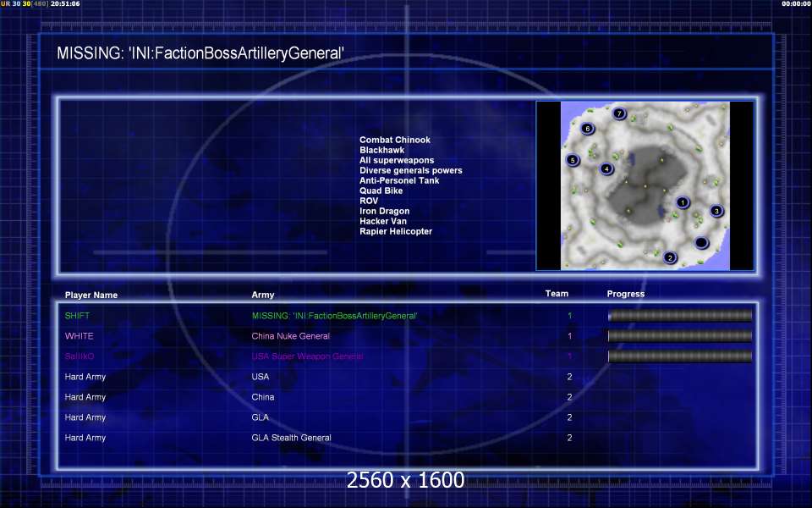Click SHIFT's army MISSING FactionBossArtilleryGeneral entry
This screenshot has width=812, height=508.
pyautogui.click(x=334, y=316)
